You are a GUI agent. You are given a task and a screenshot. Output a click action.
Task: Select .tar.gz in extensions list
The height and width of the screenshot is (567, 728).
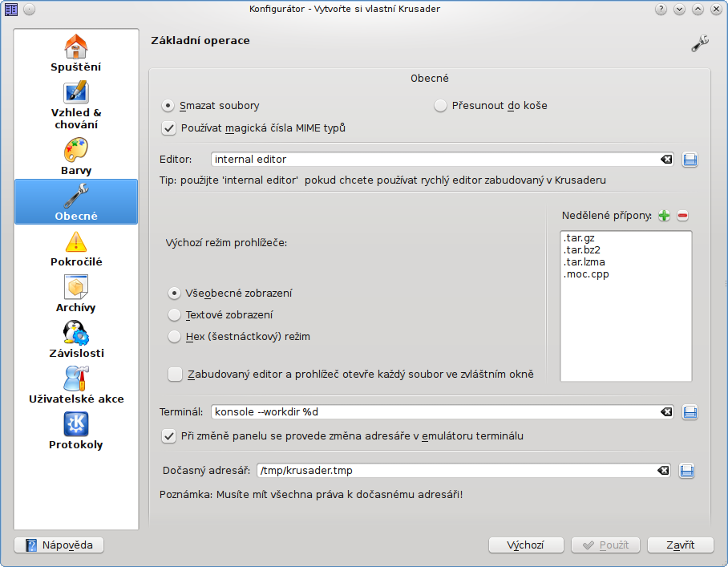click(579, 237)
